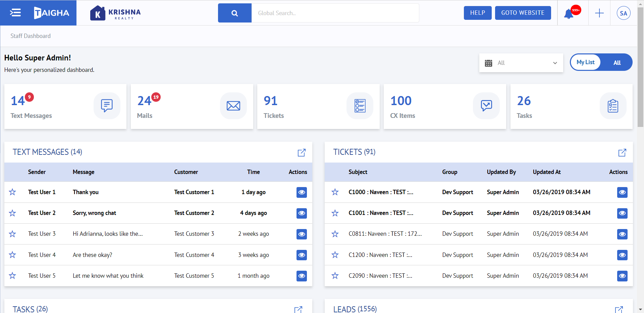Switch to All view toggle
The height and width of the screenshot is (313, 644).
[617, 62]
